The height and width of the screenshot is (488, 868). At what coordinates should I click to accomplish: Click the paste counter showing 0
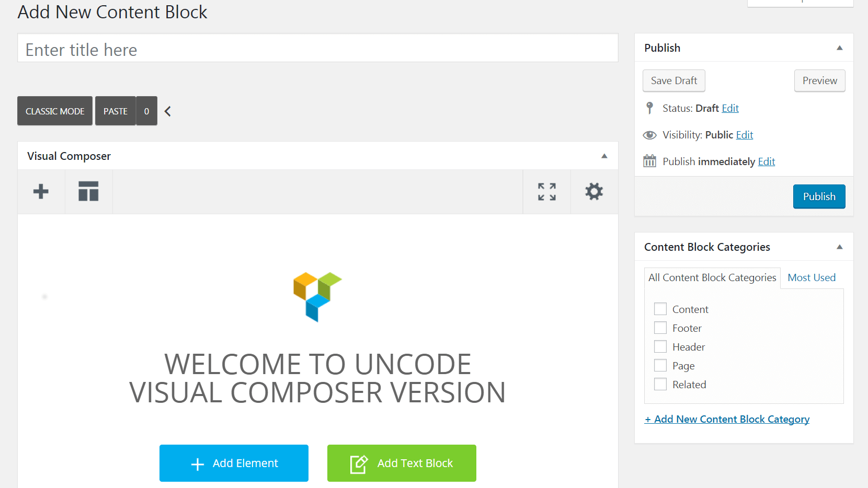tap(147, 111)
